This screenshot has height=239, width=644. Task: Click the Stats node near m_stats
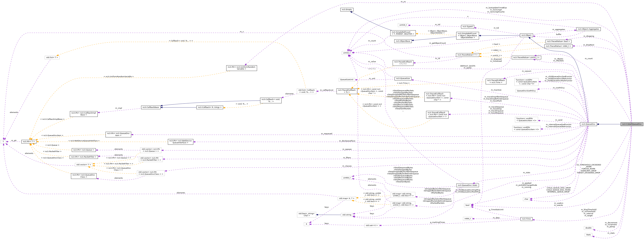pyautogui.click(x=588, y=235)
